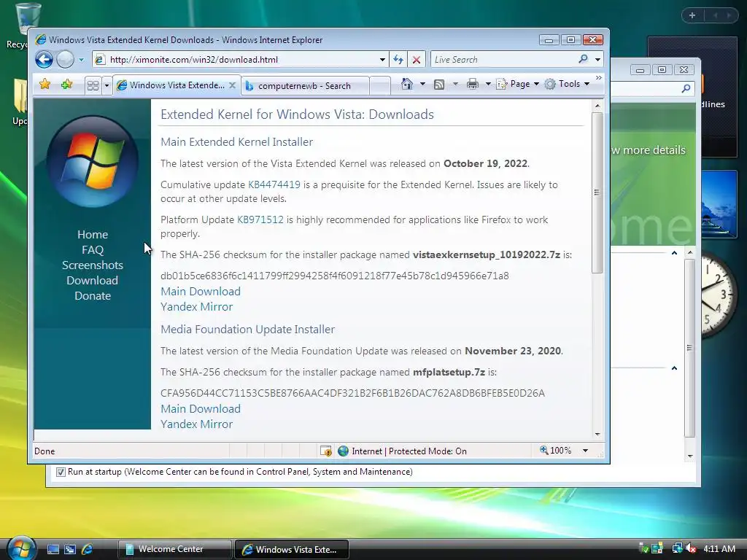Open the Quick Tabs grid icon
Image resolution: width=747 pixels, height=560 pixels.
[93, 86]
